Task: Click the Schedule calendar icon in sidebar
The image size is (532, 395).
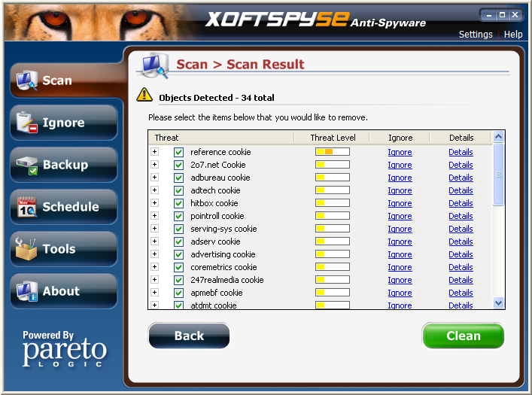Action: pyautogui.click(x=27, y=207)
